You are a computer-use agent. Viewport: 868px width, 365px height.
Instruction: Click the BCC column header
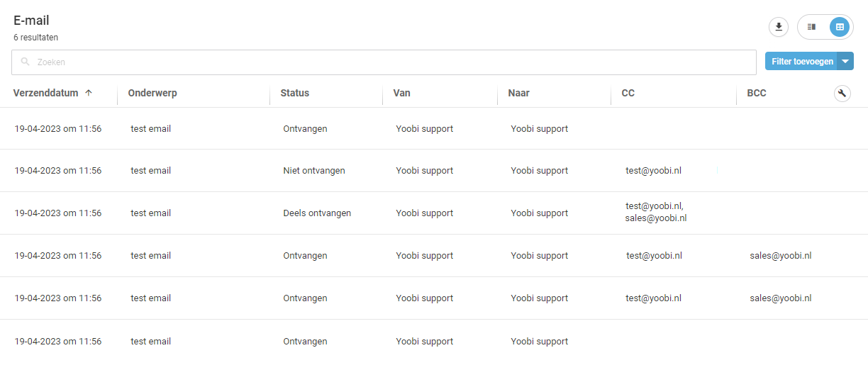757,93
